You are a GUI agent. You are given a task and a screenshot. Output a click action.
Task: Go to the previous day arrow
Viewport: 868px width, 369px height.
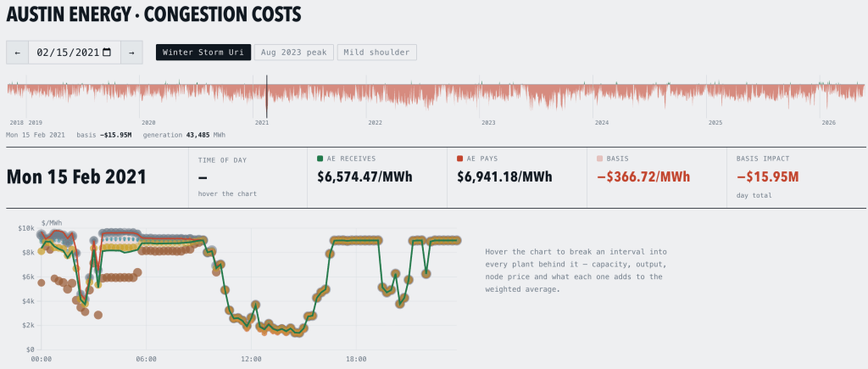18,53
